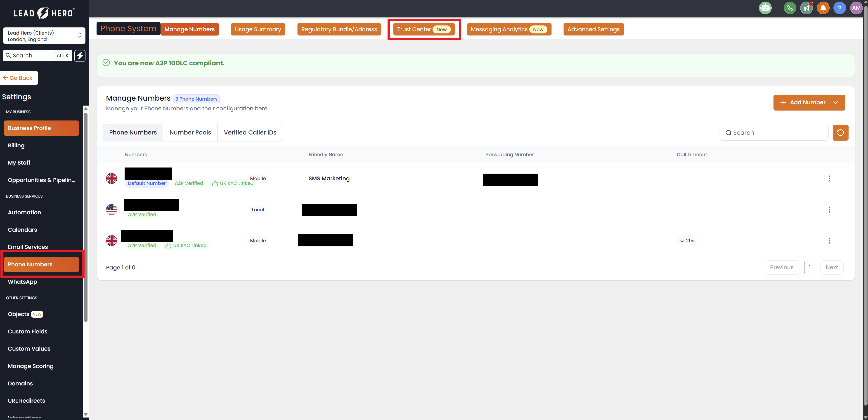Image resolution: width=868 pixels, height=420 pixels.
Task: Switch to the Verified Caller IDs tab
Action: click(250, 133)
